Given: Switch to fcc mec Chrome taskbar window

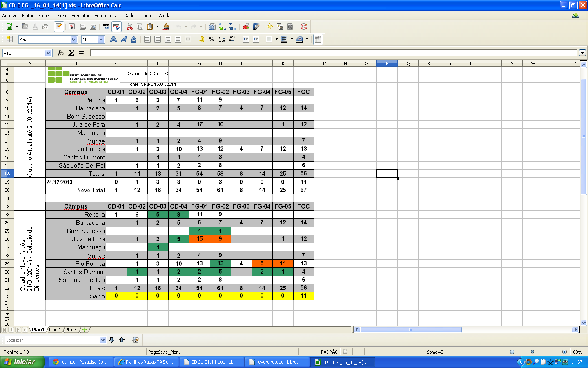Looking at the screenshot, I should (x=81, y=362).
